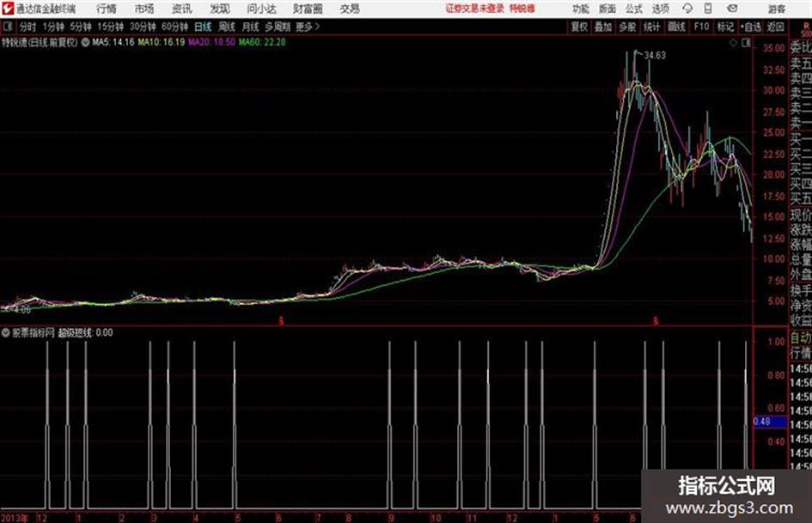Click the 叠加 overlay button
The height and width of the screenshot is (523, 812).
tap(603, 27)
